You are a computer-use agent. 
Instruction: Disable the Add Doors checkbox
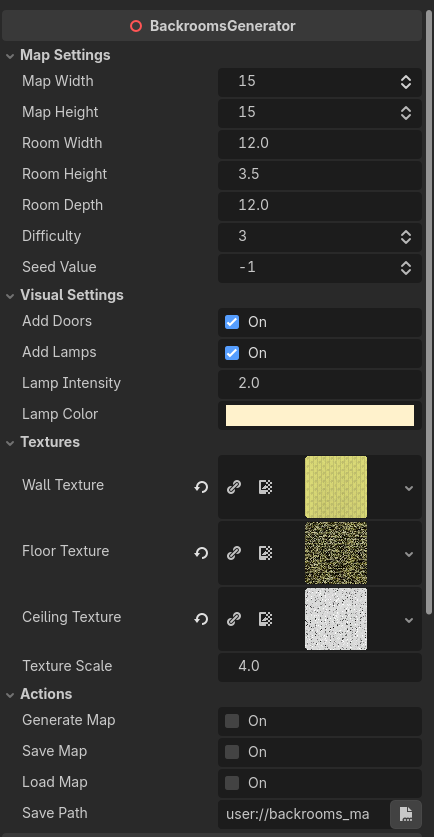tap(232, 322)
